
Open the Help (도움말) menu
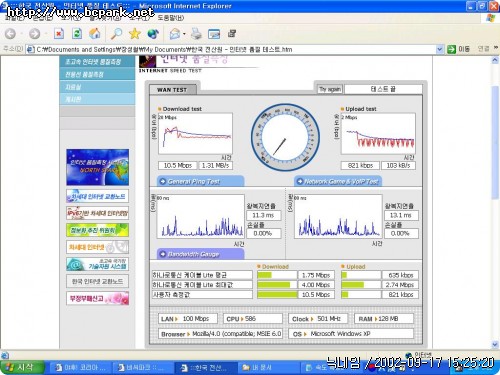tap(170, 18)
